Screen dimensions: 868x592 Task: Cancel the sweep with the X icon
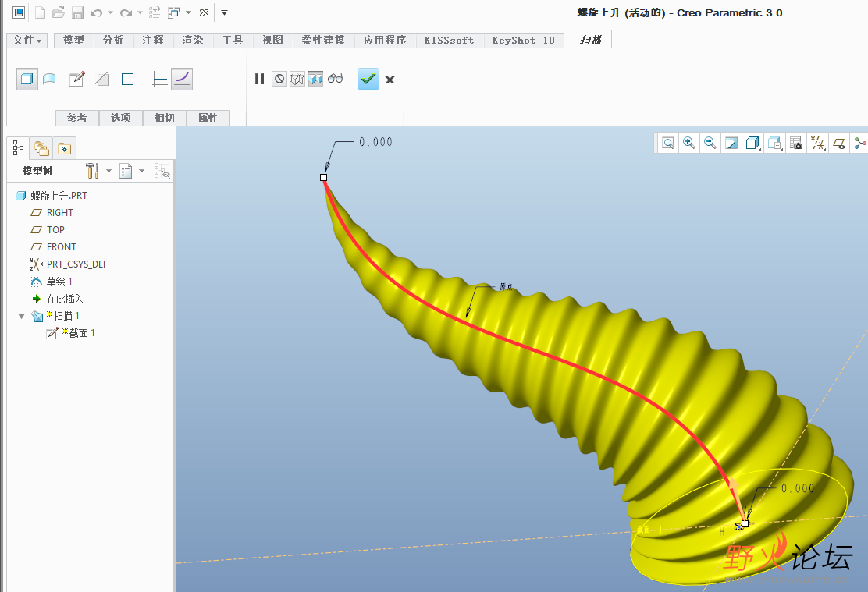tap(390, 80)
